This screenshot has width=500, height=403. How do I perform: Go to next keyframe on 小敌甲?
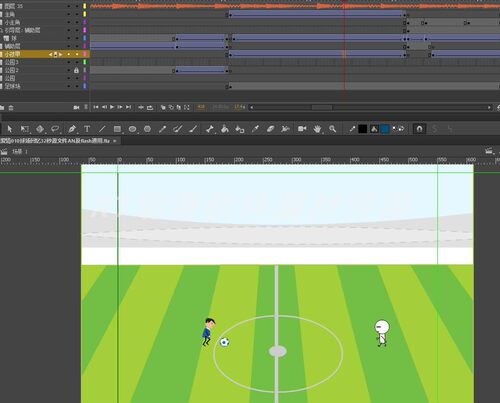tap(61, 54)
